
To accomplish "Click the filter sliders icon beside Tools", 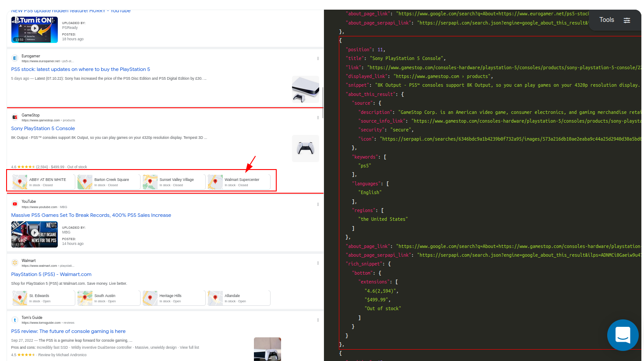I will click(627, 20).
